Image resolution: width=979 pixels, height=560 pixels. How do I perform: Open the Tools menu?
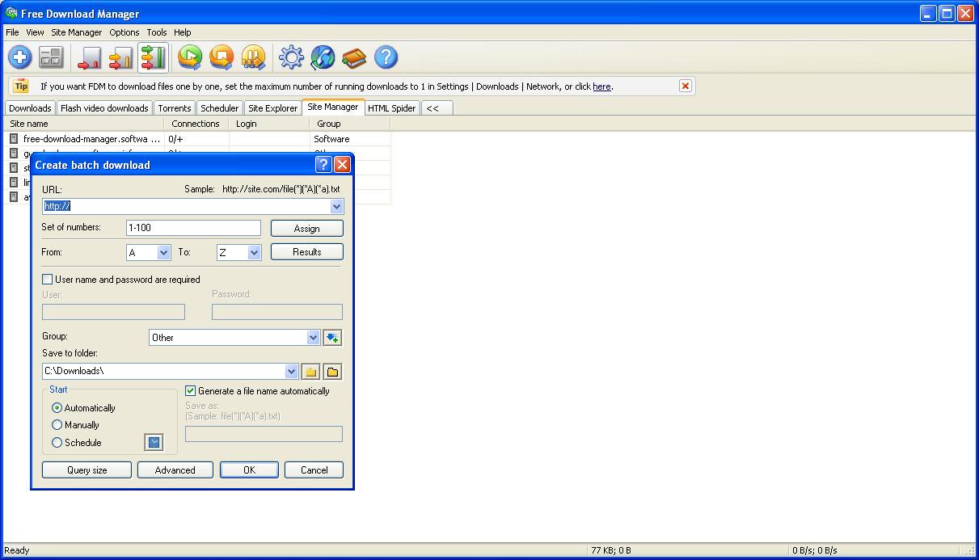(x=157, y=32)
